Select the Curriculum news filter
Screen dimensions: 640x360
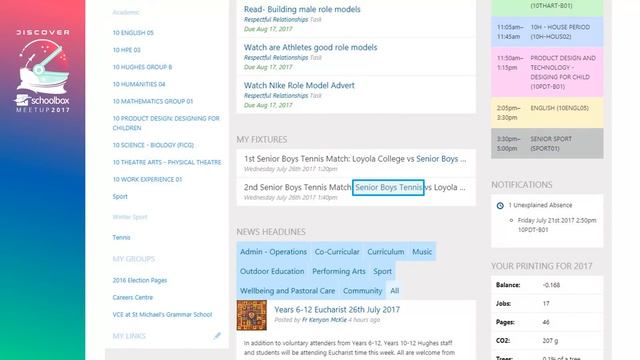pos(386,252)
